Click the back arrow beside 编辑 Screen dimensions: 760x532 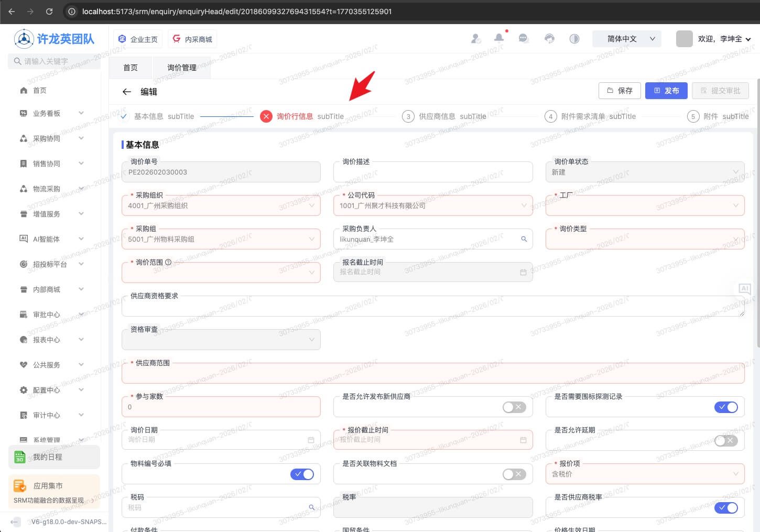126,92
